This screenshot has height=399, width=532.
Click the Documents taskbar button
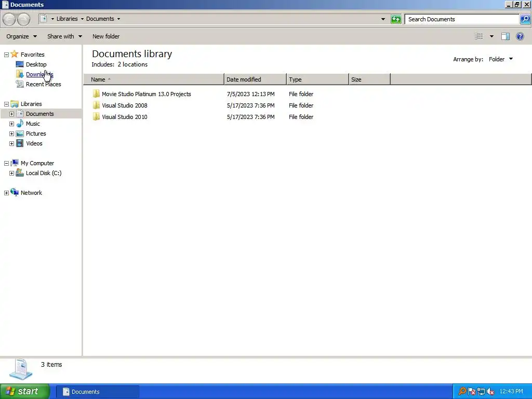tap(97, 392)
